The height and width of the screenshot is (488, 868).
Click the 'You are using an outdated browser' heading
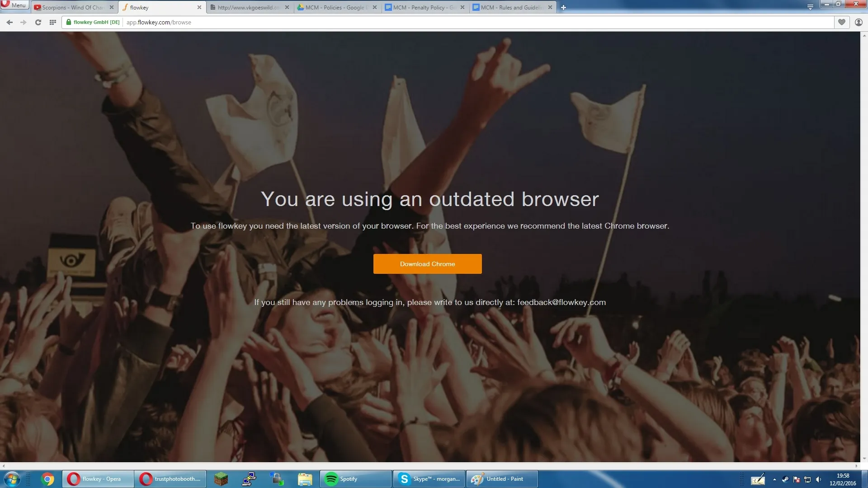pyautogui.click(x=430, y=199)
